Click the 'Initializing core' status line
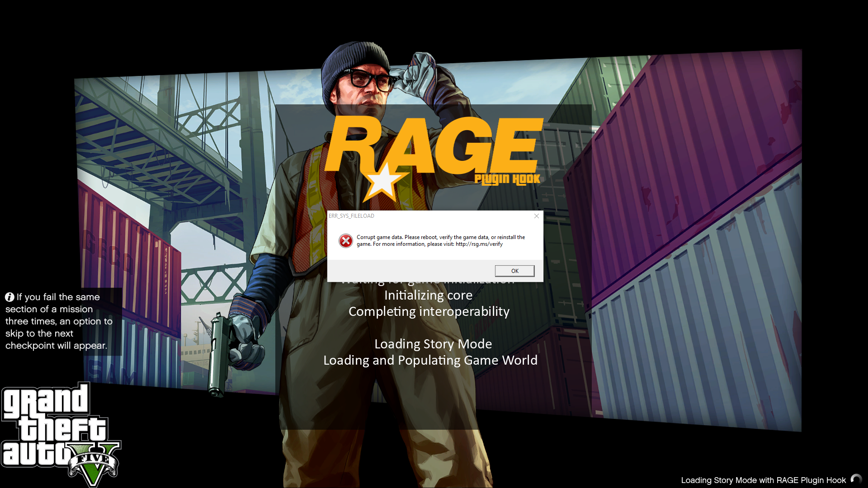Image resolution: width=868 pixels, height=488 pixels. point(428,295)
